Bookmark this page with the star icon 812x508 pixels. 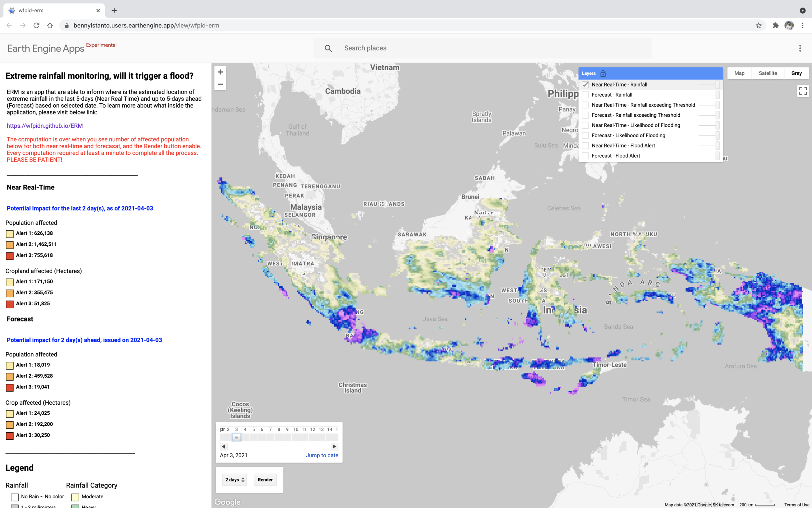coord(759,26)
